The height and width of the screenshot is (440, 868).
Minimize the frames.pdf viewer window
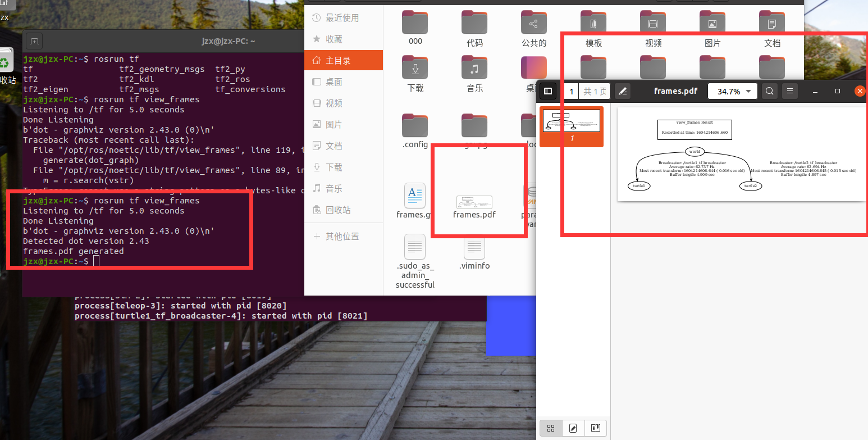(815, 91)
